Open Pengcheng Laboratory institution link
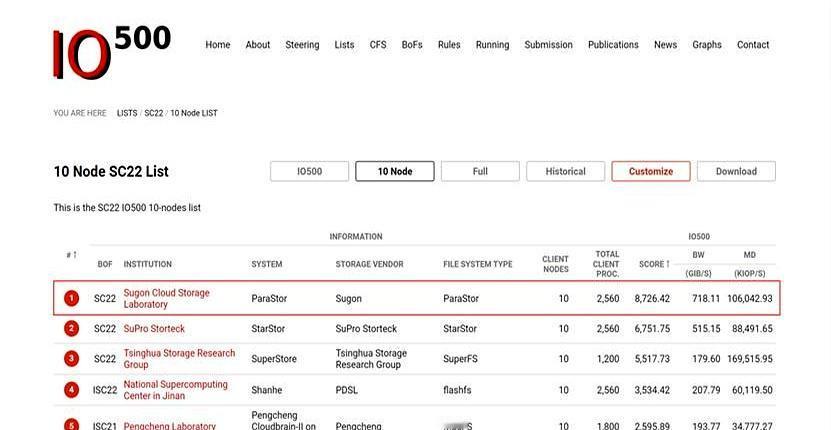This screenshot has width=831, height=430. [170, 426]
